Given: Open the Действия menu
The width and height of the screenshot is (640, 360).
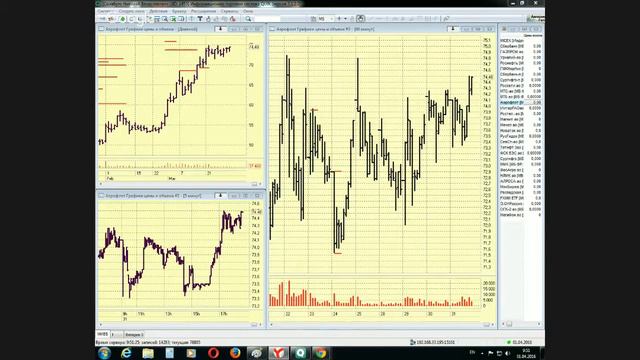Looking at the screenshot, I should pyautogui.click(x=158, y=11).
